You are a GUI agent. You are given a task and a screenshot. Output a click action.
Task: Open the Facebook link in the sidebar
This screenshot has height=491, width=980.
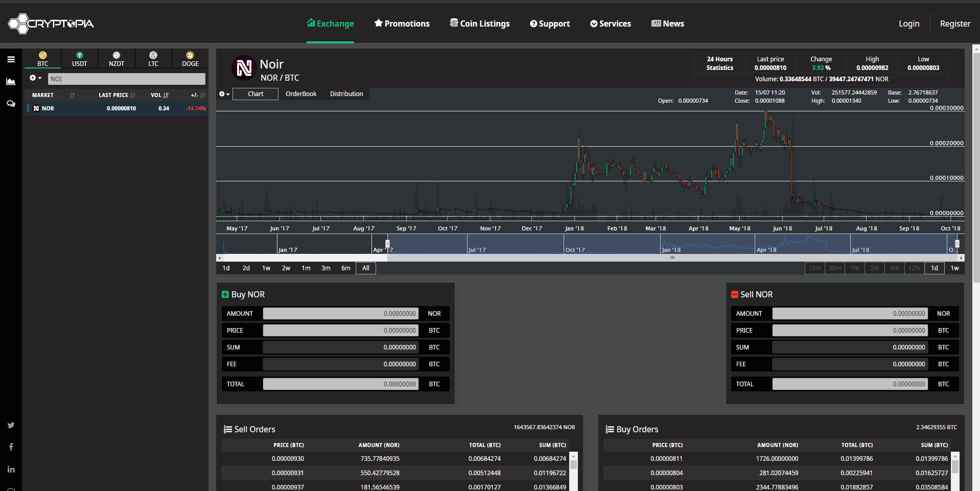(x=11, y=447)
